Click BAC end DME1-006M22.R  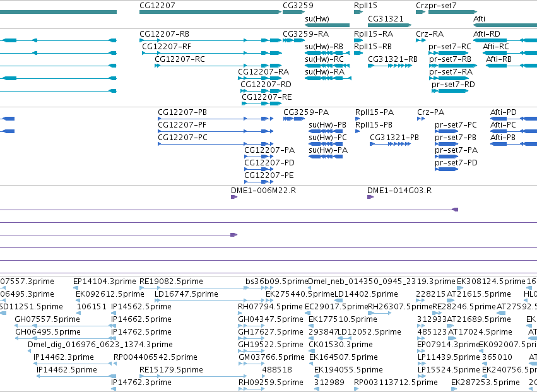(234, 197)
